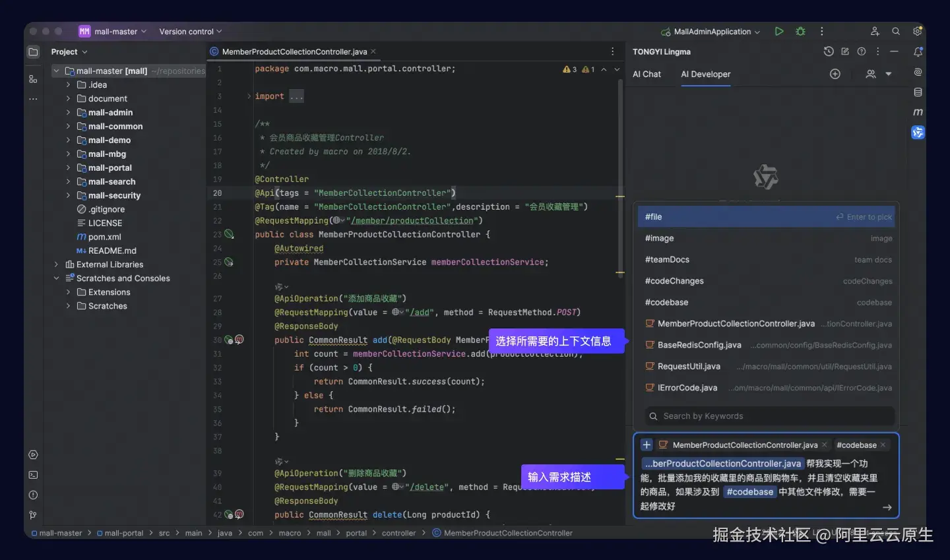Expand the mall-security module
Viewport: 950px width, 560px height.
[x=68, y=195]
